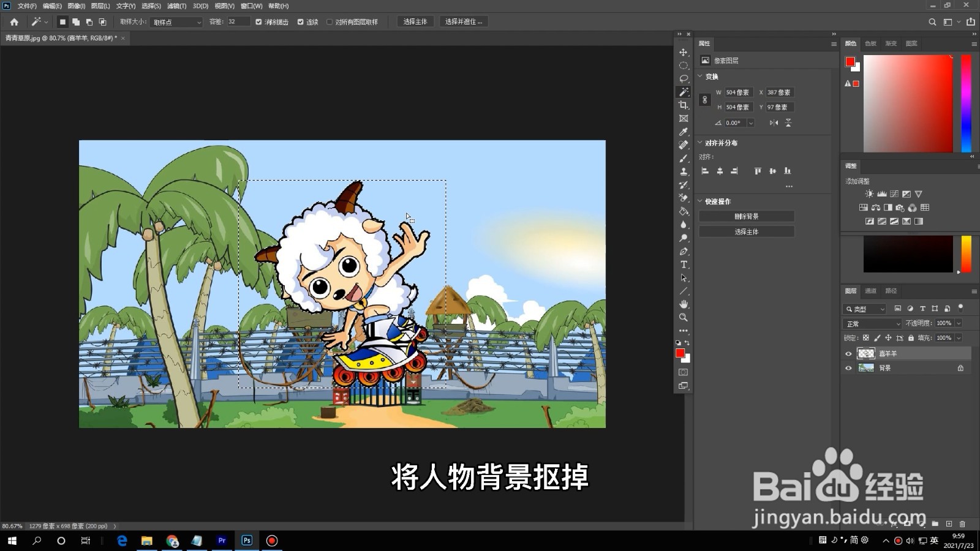Enable Sample All Layers checkbox
This screenshot has width=980, height=551.
pyautogui.click(x=330, y=21)
